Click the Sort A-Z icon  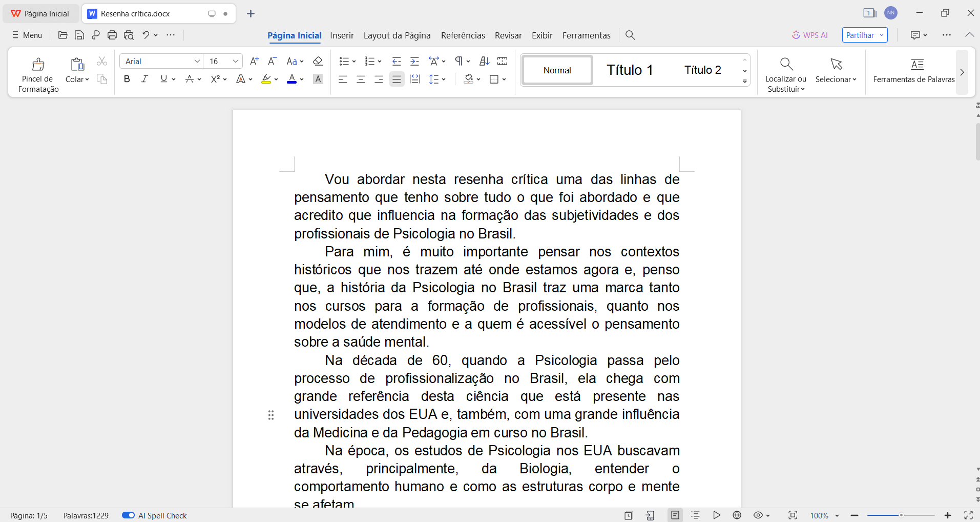coord(484,62)
